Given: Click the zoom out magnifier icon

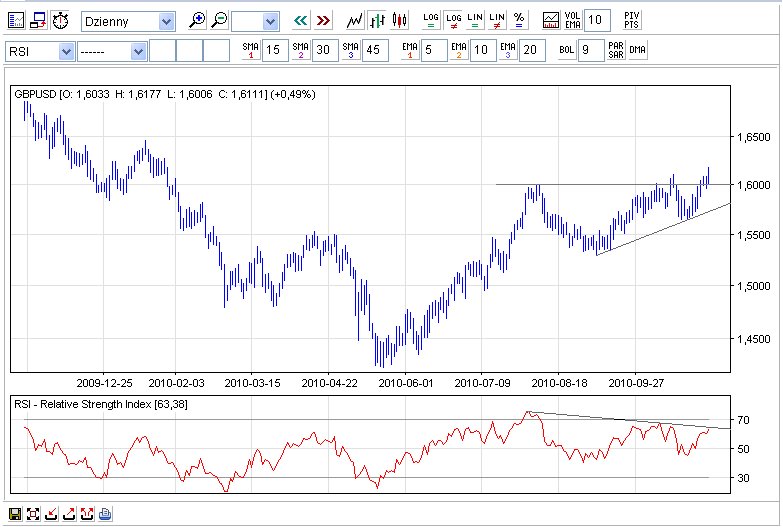Looking at the screenshot, I should click(219, 20).
